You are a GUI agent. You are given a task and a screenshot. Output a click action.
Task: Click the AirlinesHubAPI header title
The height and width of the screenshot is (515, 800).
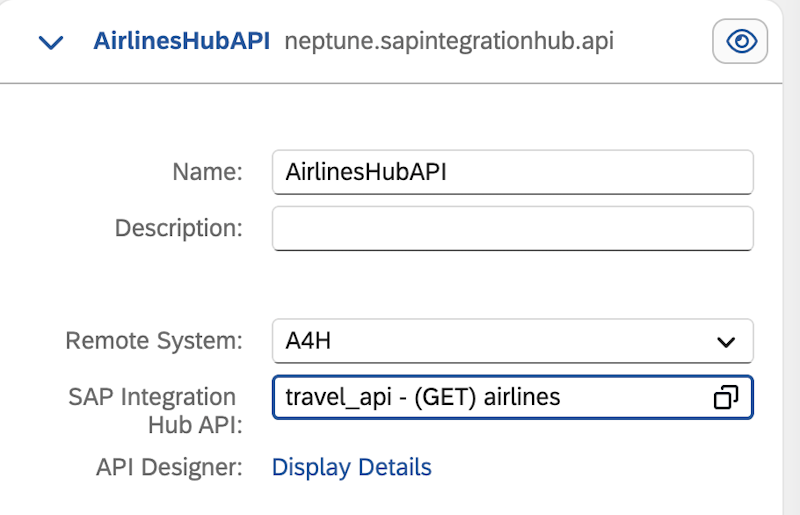182,41
